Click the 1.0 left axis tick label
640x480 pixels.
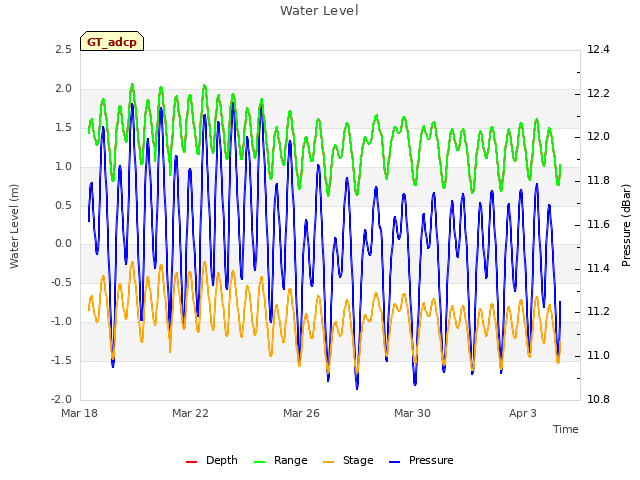point(63,167)
